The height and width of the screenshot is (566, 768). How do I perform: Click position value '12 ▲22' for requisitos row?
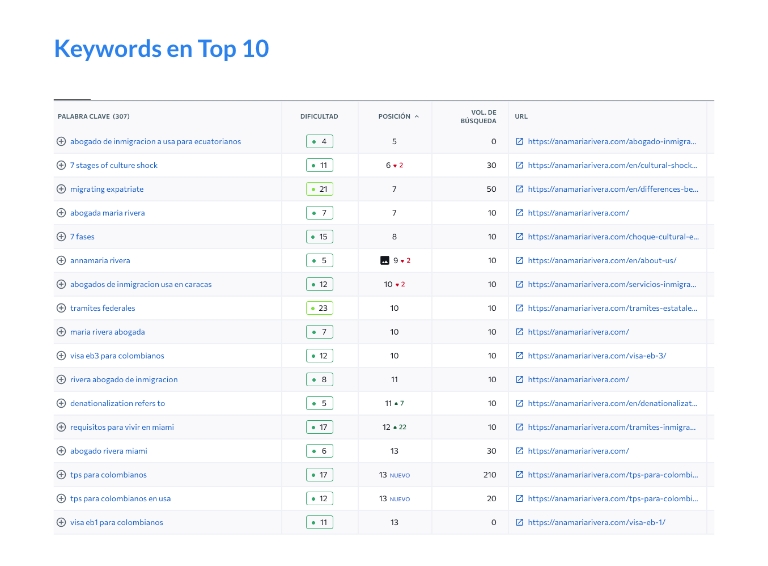tap(394, 427)
